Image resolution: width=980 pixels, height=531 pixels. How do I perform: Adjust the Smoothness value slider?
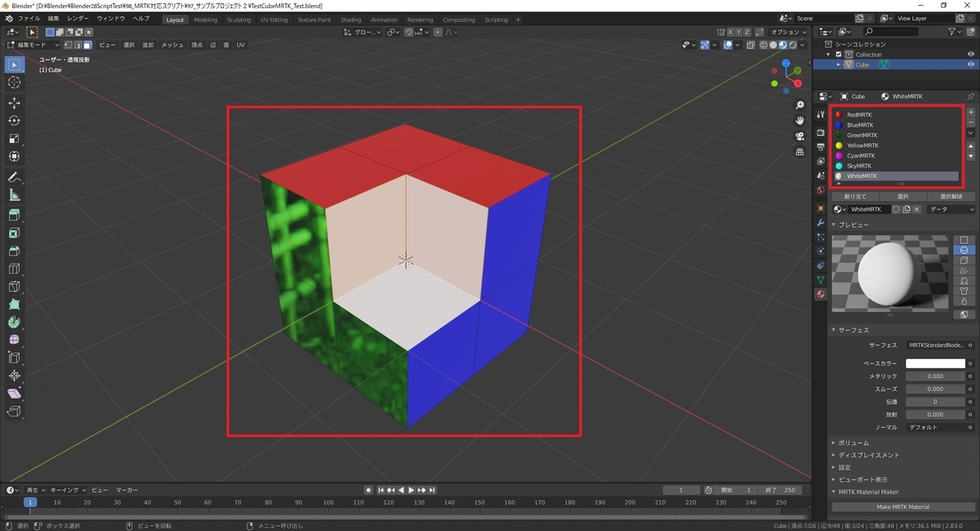click(935, 390)
